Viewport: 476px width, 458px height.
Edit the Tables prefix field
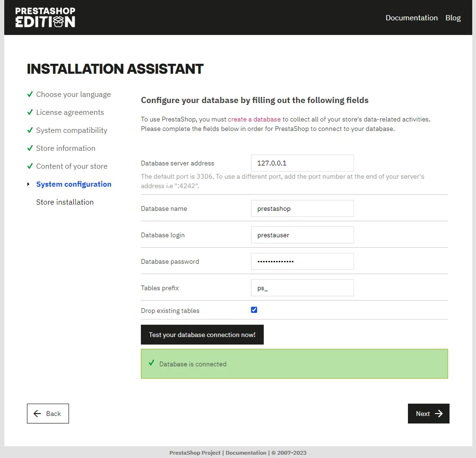303,288
